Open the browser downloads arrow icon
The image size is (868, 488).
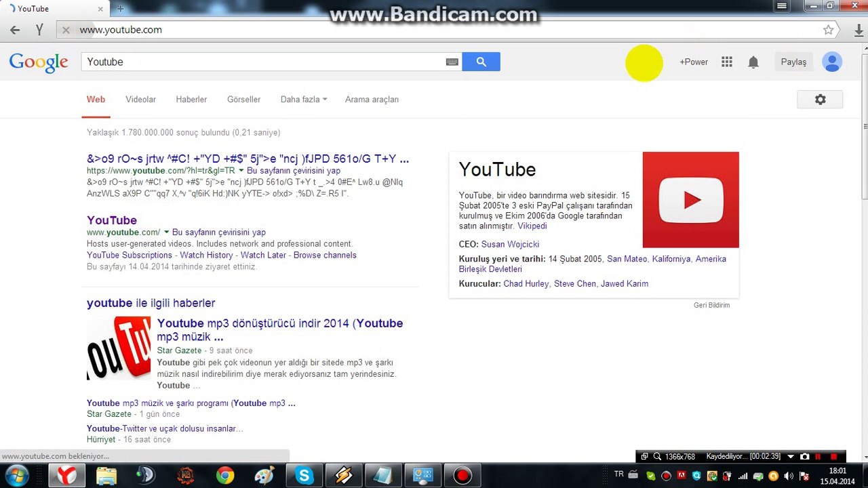point(859,30)
